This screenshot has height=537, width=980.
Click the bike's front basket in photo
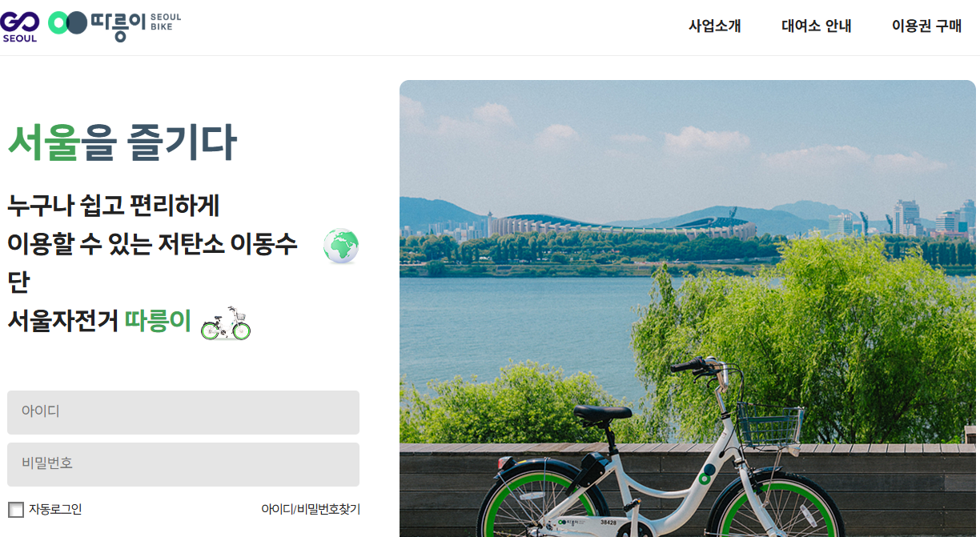(769, 426)
